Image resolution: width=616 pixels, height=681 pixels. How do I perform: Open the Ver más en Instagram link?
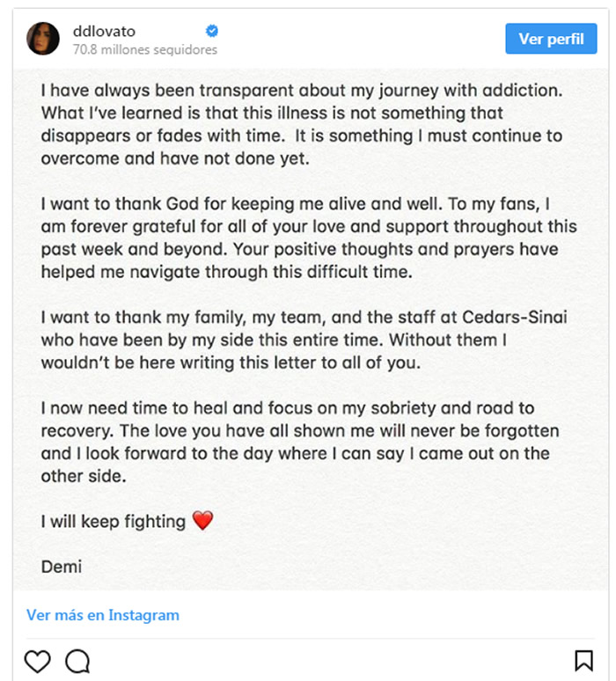[x=103, y=615]
